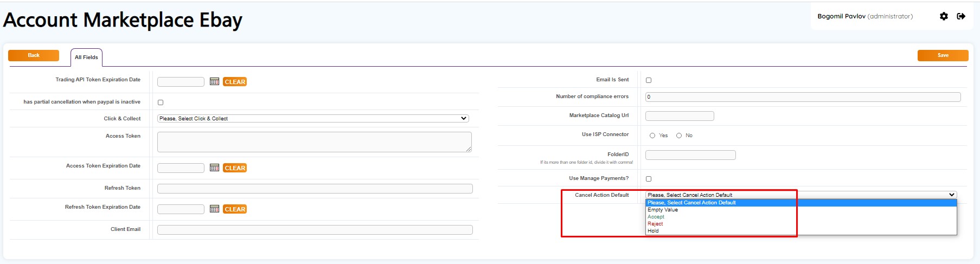Open calendar for Refresh Token Expiration Date
Viewport: 980px width, 264px height.
[215, 209]
